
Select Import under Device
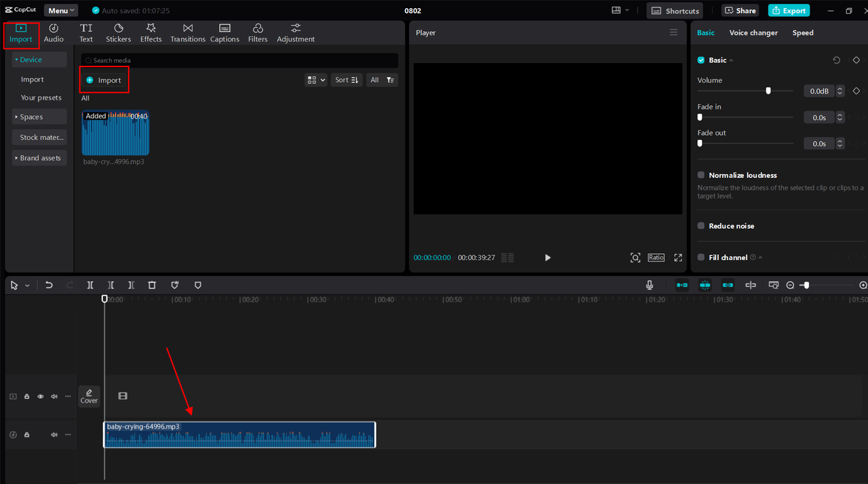click(32, 79)
